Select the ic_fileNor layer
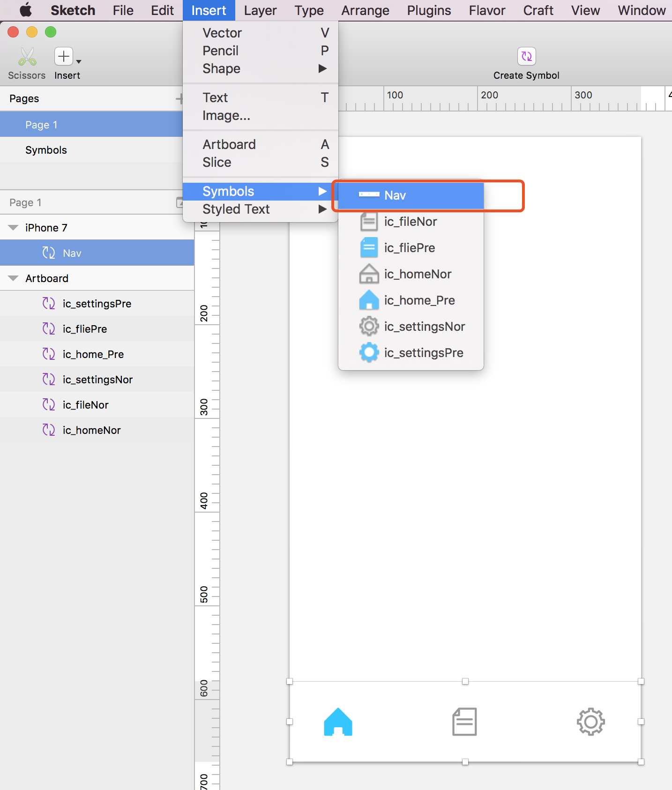 click(97, 405)
